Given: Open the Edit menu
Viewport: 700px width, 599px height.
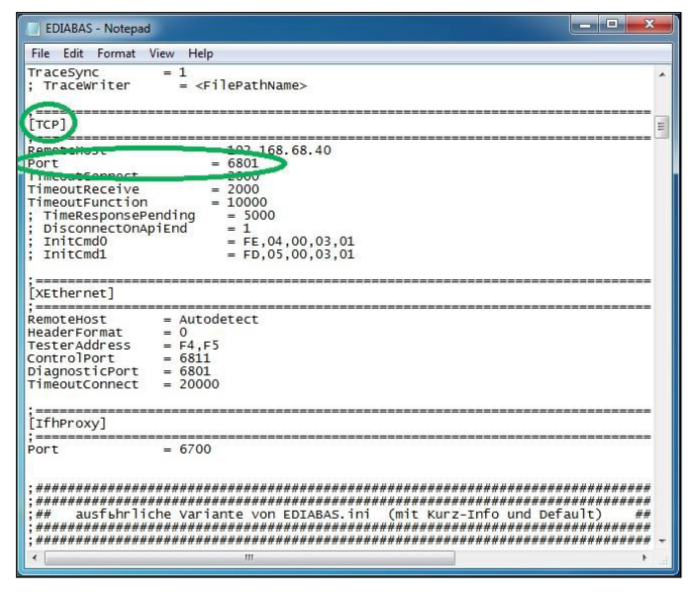Looking at the screenshot, I should tap(69, 52).
